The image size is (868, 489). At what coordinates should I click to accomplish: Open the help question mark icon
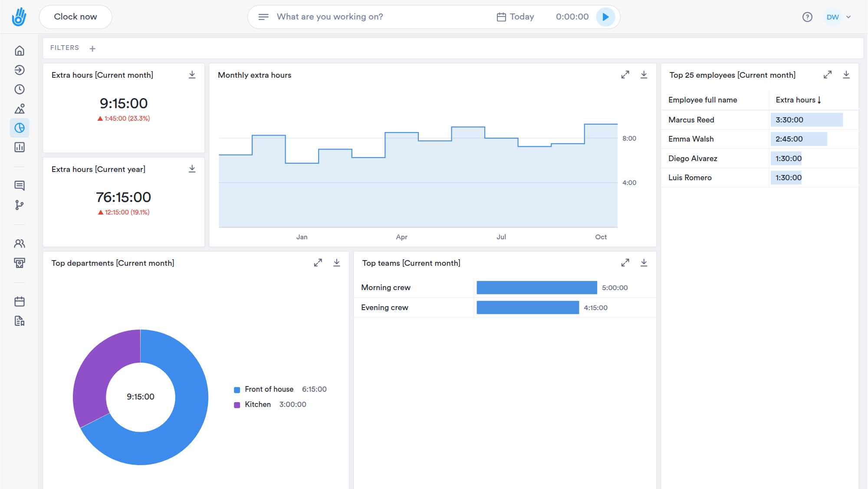pyautogui.click(x=807, y=17)
